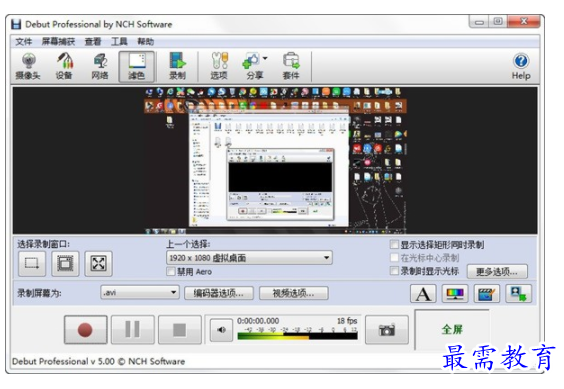The height and width of the screenshot is (389, 564).
Task: Click the Debut Professional v 5.00 status text
Action: (98, 361)
